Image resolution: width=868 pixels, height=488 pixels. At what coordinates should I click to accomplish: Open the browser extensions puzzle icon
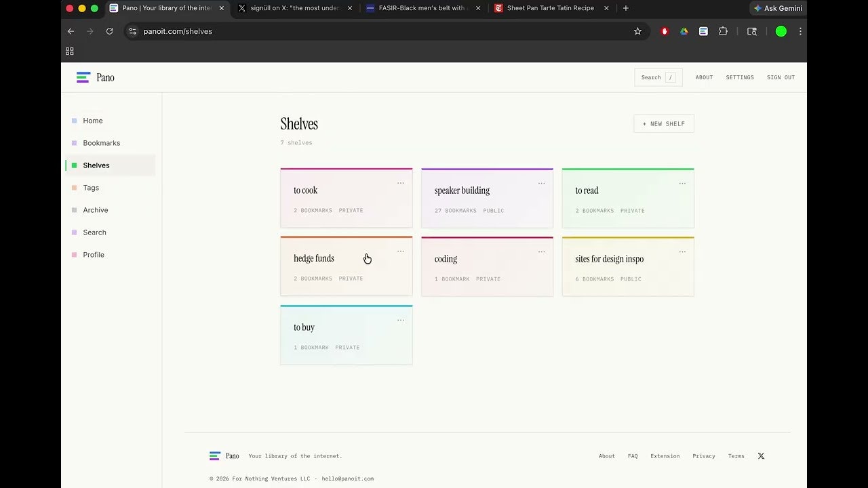coord(723,31)
